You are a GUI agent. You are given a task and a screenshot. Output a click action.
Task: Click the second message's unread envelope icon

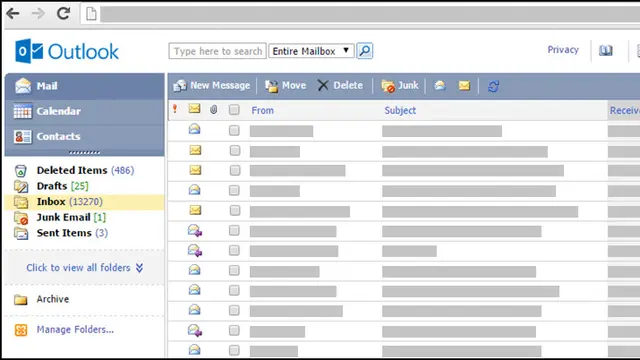point(195,150)
